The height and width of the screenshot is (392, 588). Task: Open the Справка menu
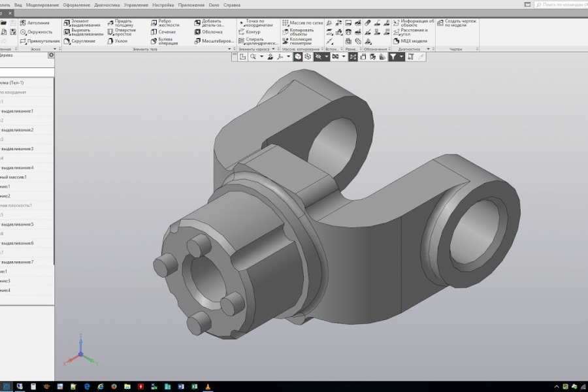(231, 5)
